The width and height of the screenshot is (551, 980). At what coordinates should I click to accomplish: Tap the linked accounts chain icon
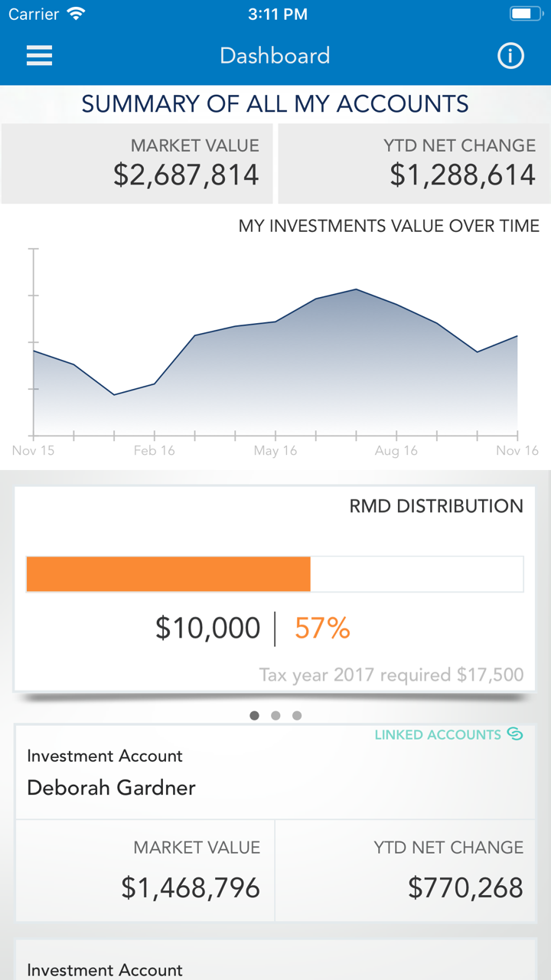coord(515,734)
